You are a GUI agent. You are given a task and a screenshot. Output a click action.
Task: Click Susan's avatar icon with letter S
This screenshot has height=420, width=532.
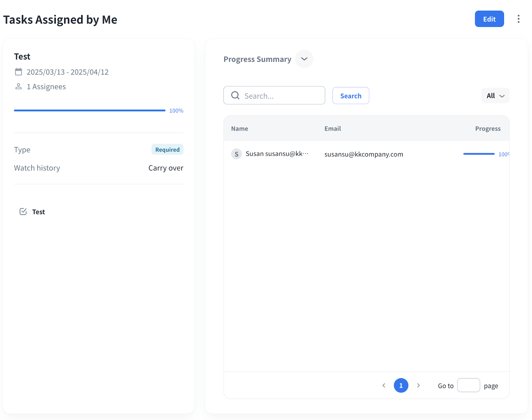(236, 154)
